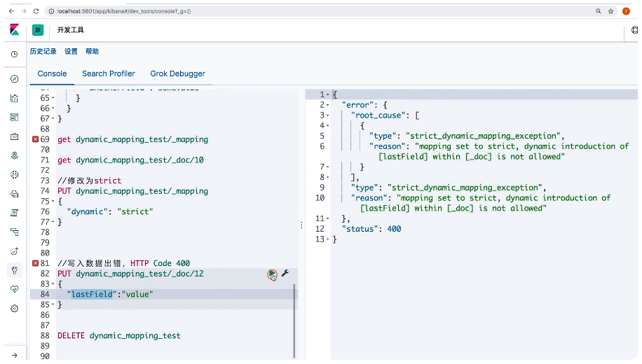The width and height of the screenshot is (642, 364).
Task: Collapse the request body at line 83
Action: click(x=54, y=284)
